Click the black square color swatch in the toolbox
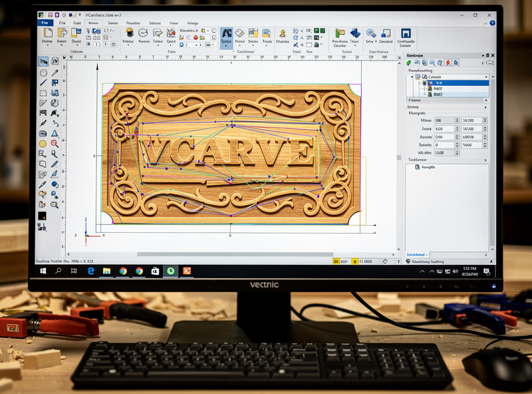 [42, 216]
